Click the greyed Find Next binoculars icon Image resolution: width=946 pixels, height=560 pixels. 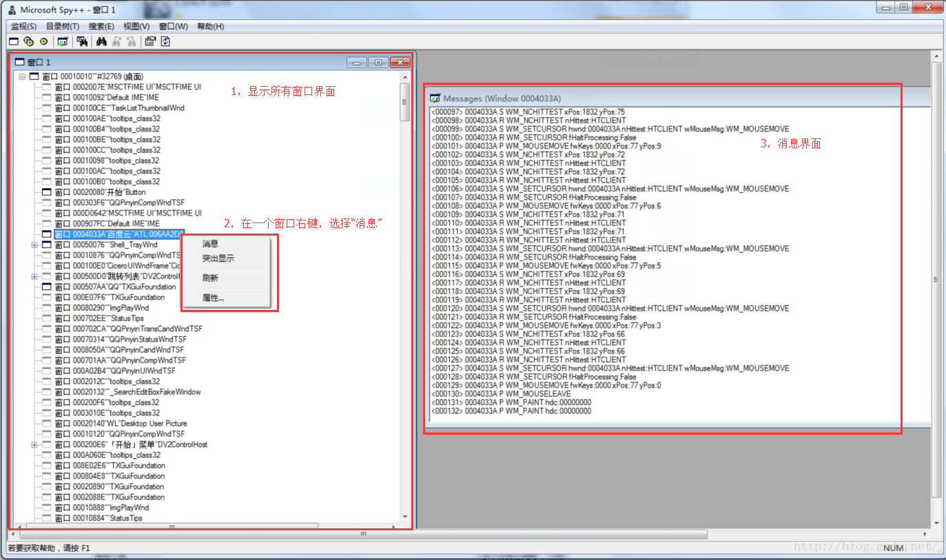pyautogui.click(x=116, y=41)
